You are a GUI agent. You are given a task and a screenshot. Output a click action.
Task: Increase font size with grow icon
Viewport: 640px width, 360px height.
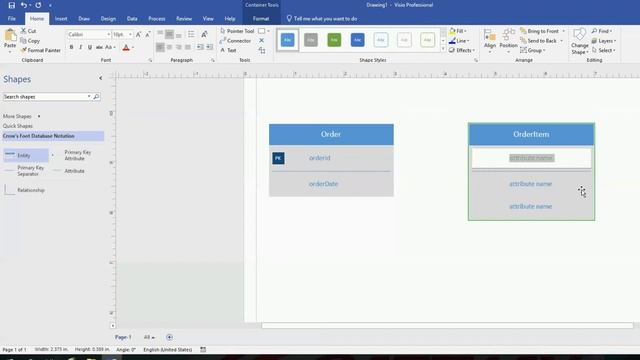(138, 35)
